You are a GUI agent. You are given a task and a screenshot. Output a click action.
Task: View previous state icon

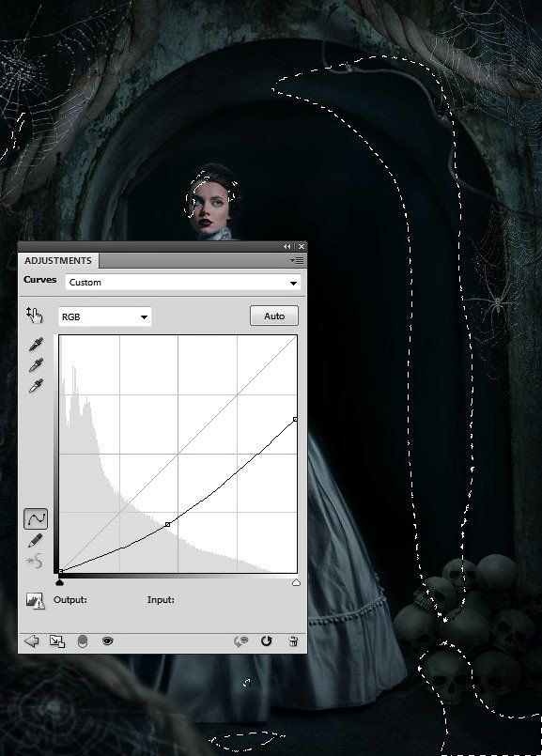pos(240,641)
